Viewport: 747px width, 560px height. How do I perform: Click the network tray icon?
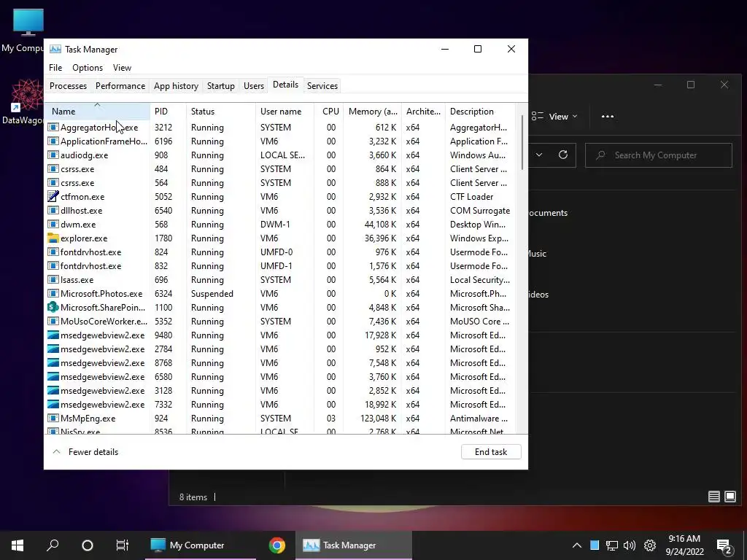click(x=612, y=545)
